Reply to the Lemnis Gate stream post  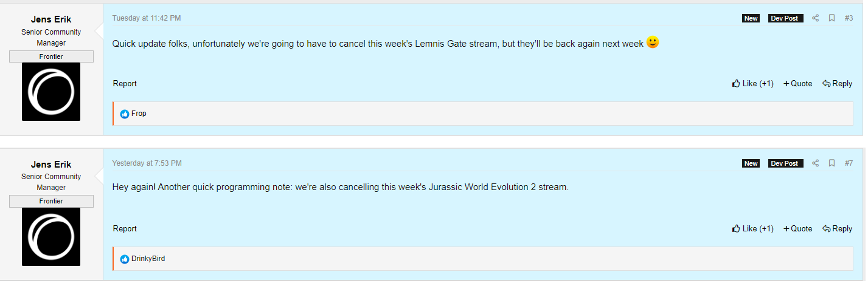point(837,84)
